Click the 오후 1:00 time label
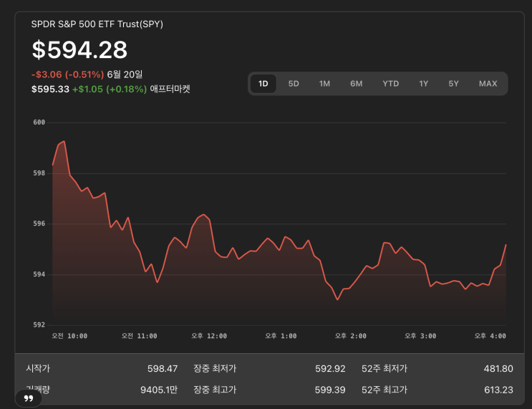This screenshot has height=409, width=532. click(281, 336)
